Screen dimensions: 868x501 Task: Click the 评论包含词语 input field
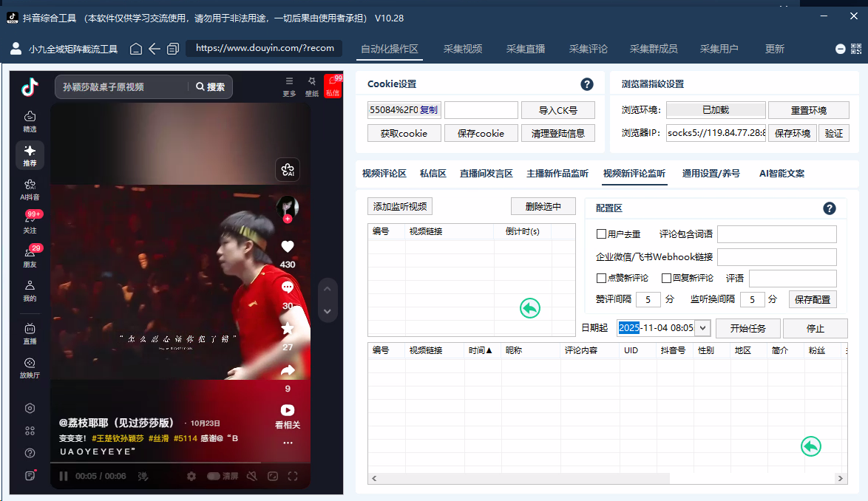pos(776,234)
